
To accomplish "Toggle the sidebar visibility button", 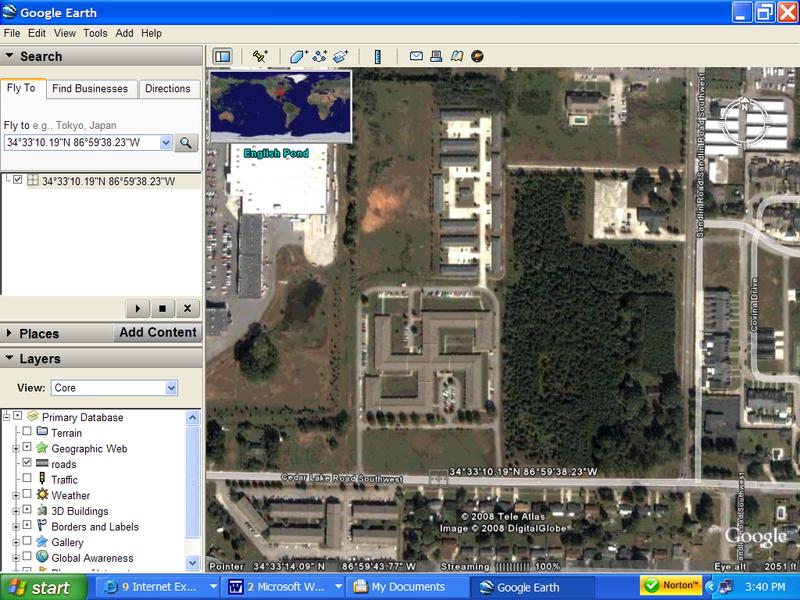I will point(222,57).
